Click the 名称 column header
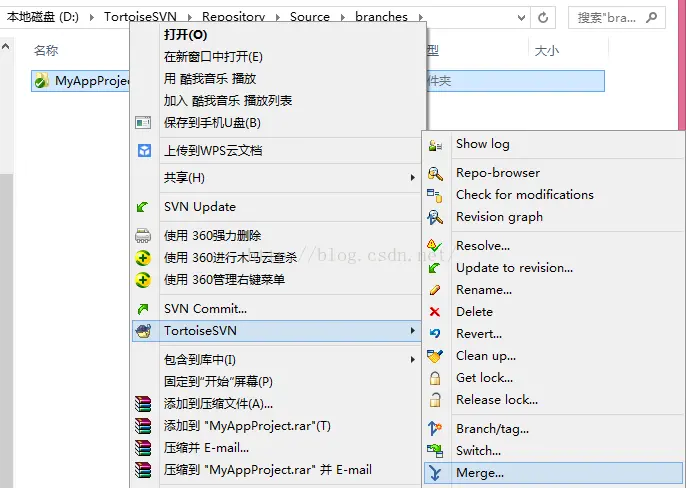 [46, 51]
